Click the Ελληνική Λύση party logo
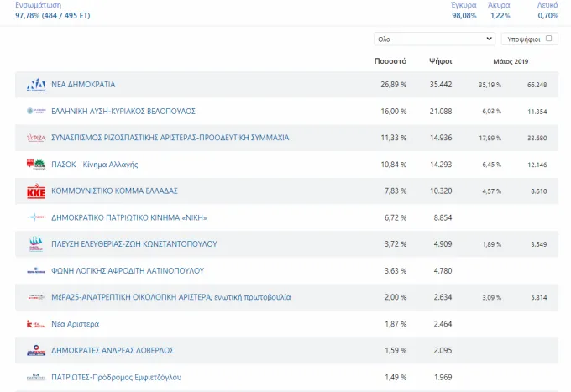The height and width of the screenshot is (392, 571). 36,111
